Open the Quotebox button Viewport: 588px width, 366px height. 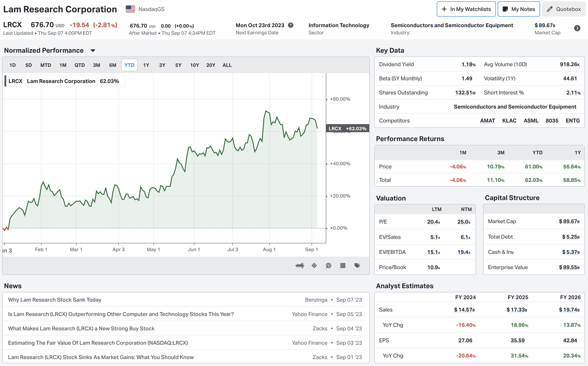click(x=563, y=9)
